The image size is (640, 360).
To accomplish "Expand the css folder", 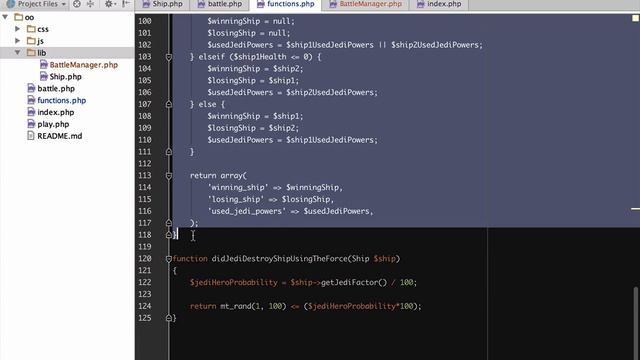I will tap(18, 29).
